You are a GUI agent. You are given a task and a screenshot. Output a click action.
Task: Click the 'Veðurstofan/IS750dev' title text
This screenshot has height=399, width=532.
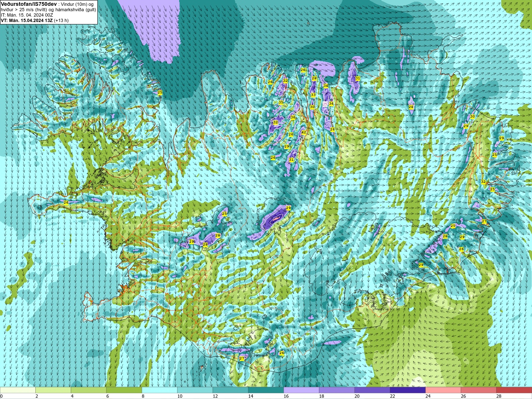coord(29,4)
